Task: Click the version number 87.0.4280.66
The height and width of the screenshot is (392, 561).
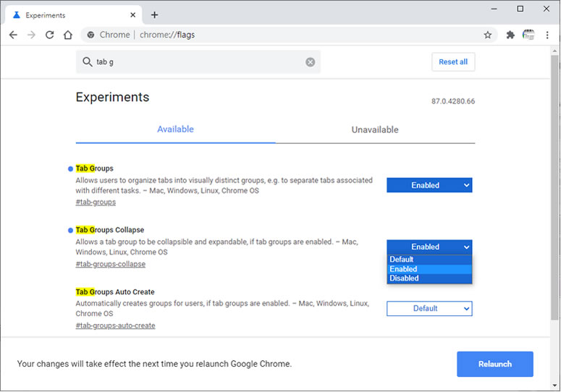Action: pos(453,101)
